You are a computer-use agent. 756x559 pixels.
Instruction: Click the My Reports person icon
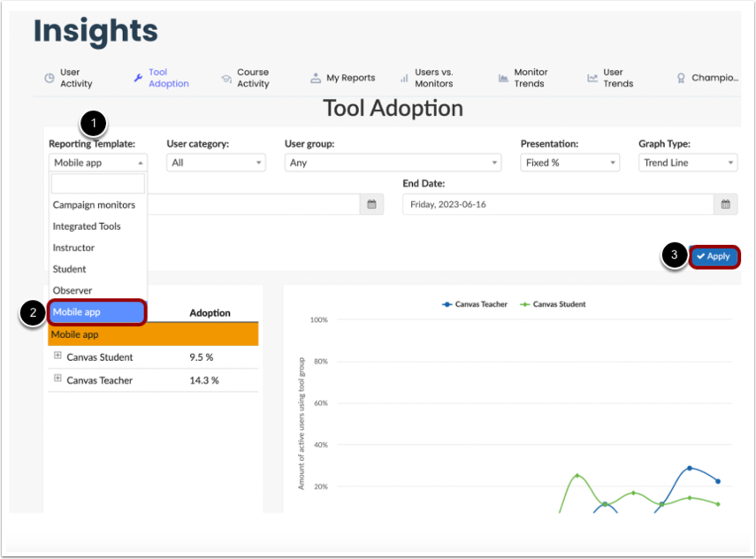pyautogui.click(x=316, y=78)
